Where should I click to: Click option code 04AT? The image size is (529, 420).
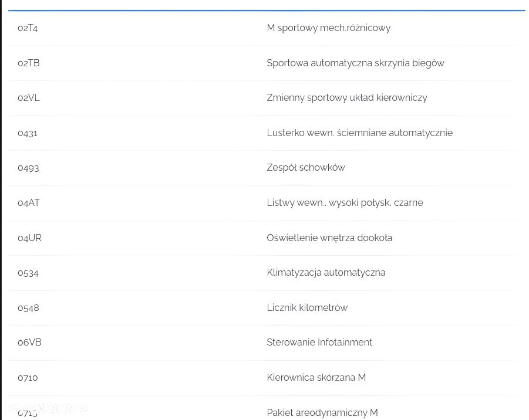pyautogui.click(x=29, y=202)
